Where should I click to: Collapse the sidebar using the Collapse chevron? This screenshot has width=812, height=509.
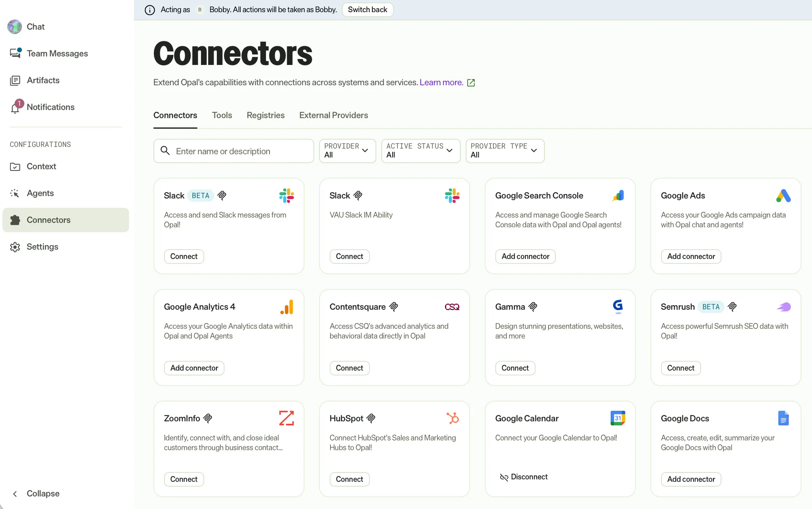click(15, 494)
